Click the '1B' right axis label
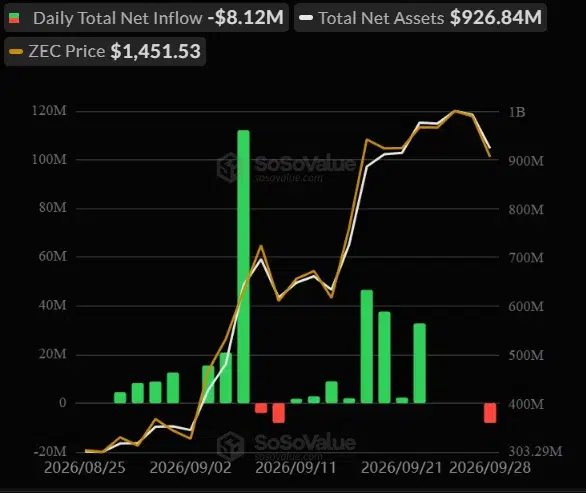586x493 pixels. click(517, 112)
